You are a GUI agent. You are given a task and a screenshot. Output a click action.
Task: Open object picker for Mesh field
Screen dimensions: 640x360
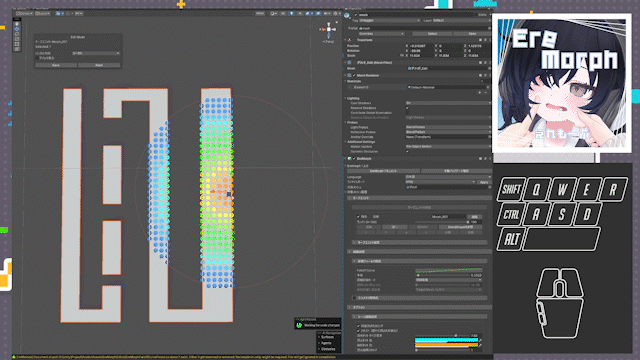pos(488,68)
